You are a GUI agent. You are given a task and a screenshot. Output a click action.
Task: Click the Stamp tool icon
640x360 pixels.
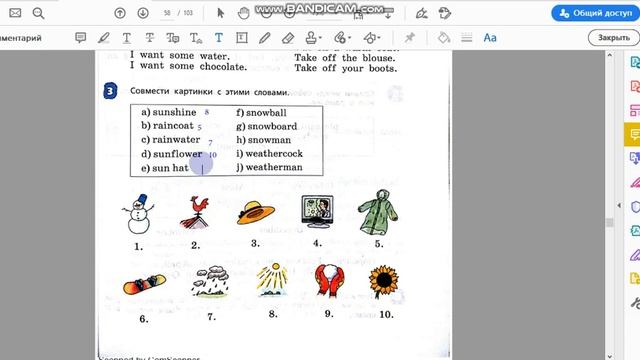311,38
